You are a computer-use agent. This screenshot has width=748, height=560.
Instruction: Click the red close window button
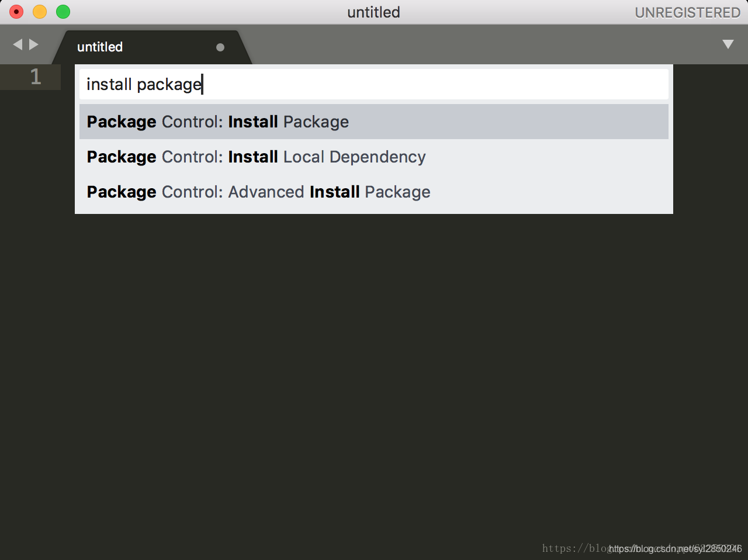coord(16,12)
